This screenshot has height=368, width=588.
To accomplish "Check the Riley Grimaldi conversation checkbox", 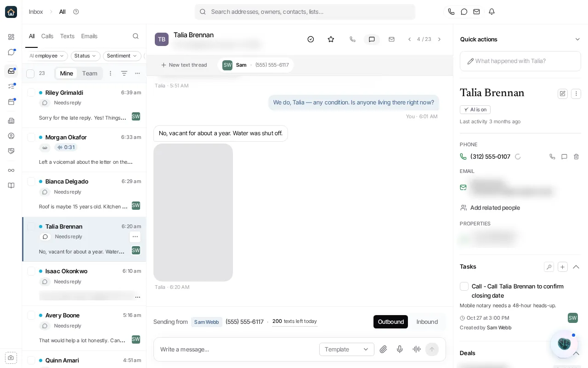I will (x=31, y=92).
